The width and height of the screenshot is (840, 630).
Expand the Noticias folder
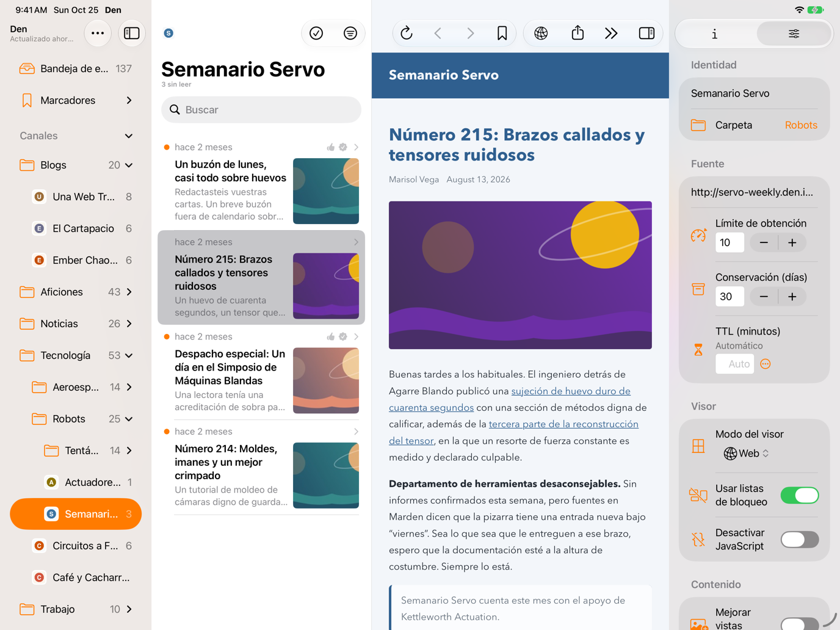click(x=129, y=324)
